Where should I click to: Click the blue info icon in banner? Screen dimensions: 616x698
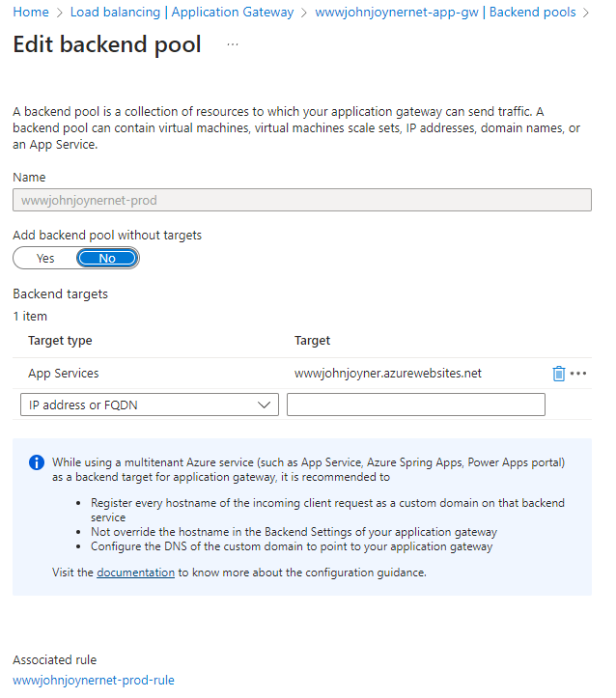click(x=37, y=462)
